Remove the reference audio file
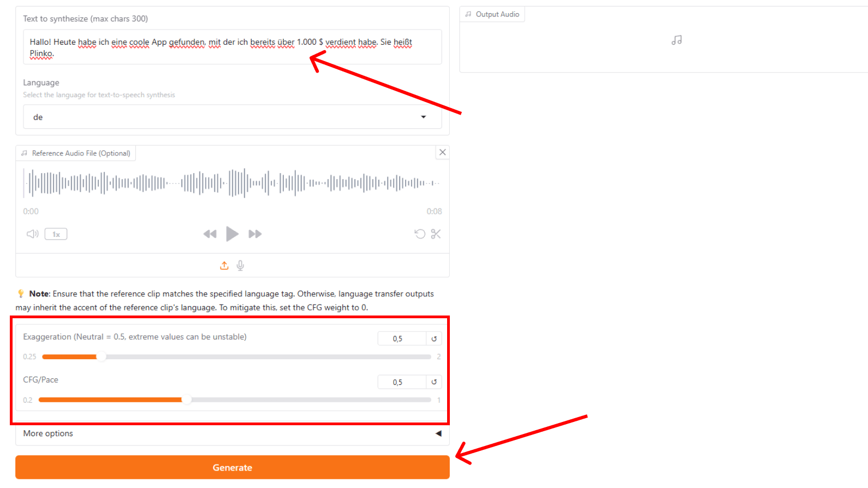 (x=443, y=152)
